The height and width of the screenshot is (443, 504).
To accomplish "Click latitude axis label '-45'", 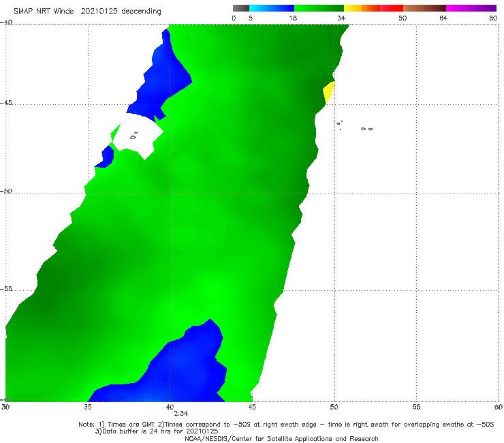I will [6, 103].
